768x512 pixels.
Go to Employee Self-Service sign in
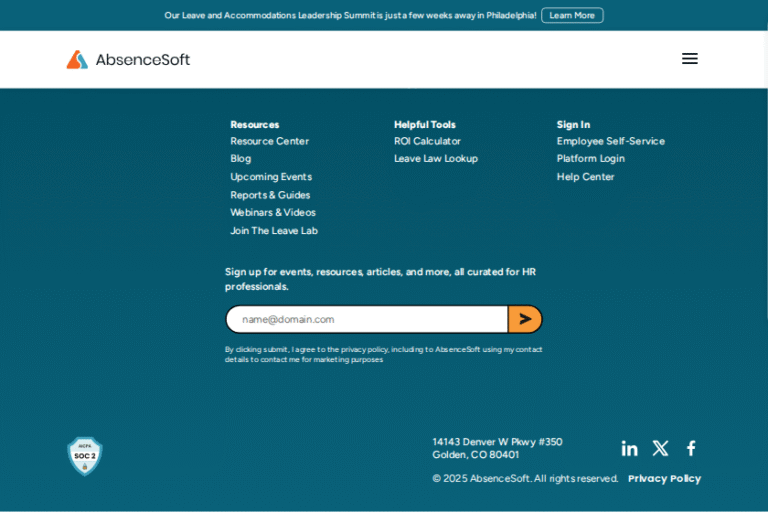pyautogui.click(x=610, y=141)
